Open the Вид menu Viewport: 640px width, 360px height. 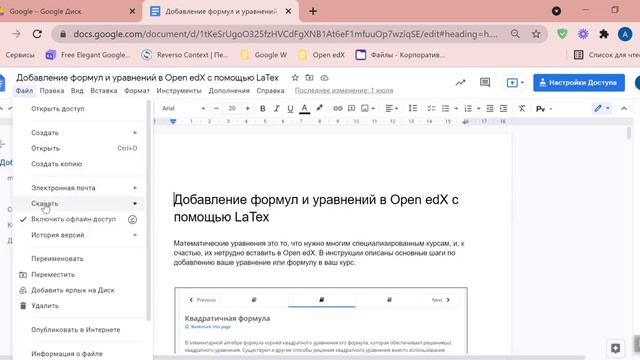coord(77,91)
